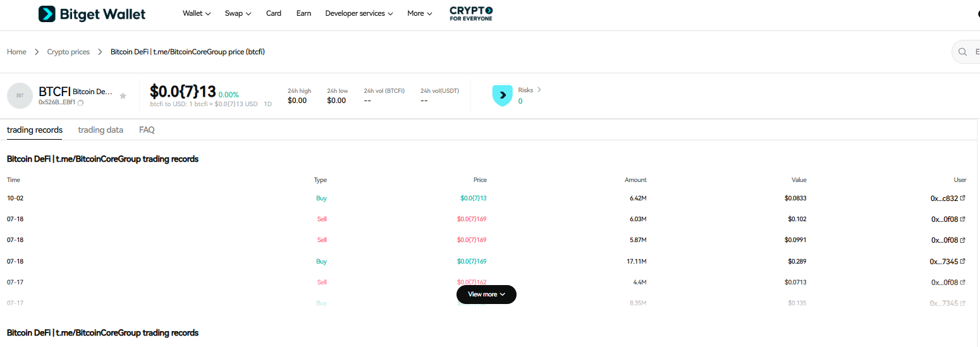Go to the Home breadcrumb

16,52
